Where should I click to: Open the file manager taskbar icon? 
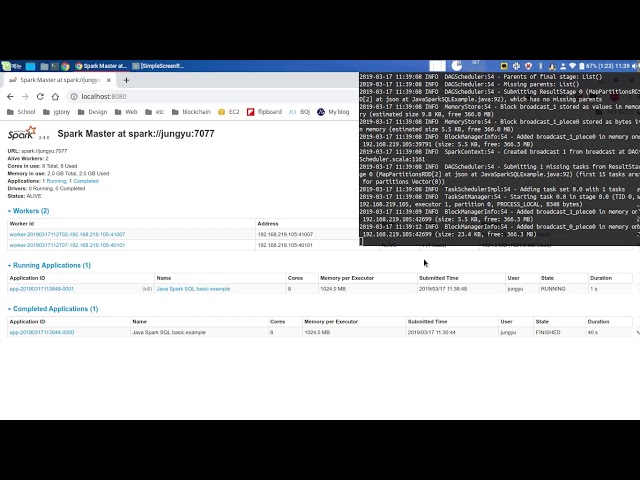pos(44,66)
